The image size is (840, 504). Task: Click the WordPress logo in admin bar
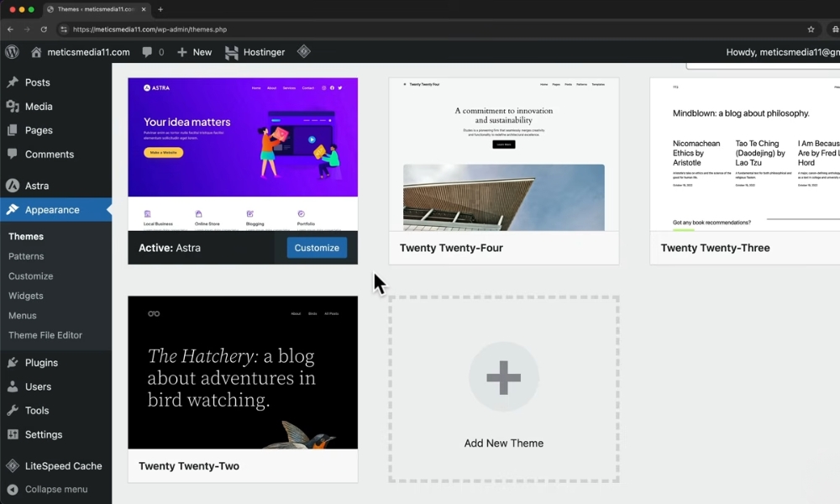click(12, 52)
